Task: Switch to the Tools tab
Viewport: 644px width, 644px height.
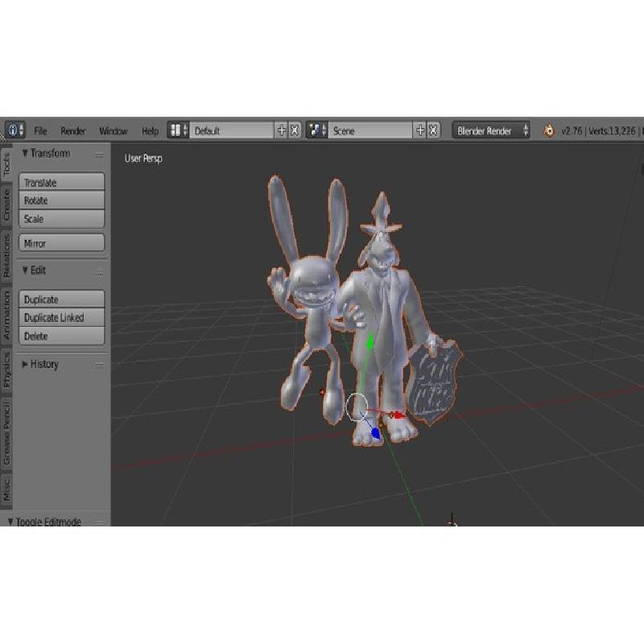Action: [6, 165]
